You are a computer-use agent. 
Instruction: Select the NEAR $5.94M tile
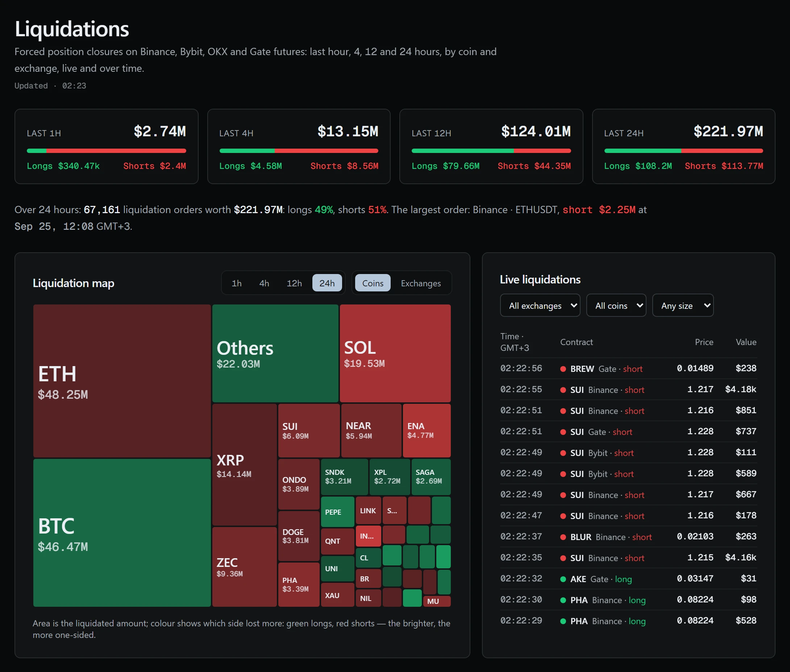371,431
